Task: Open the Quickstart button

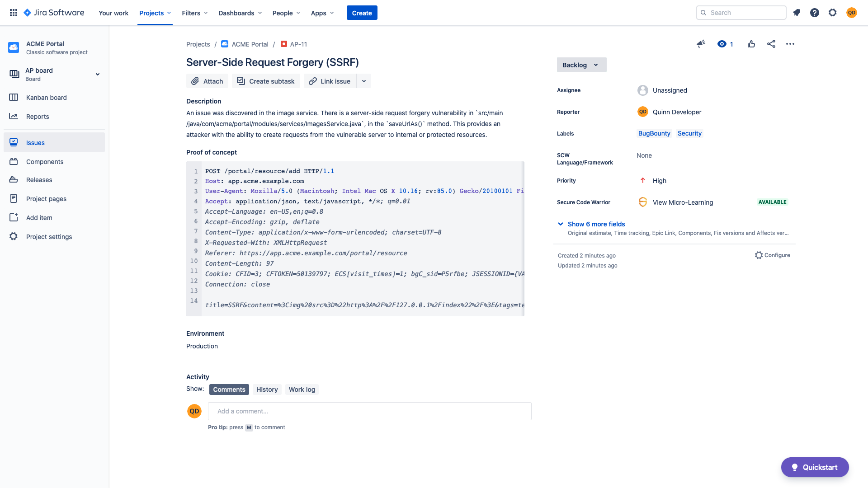Action: click(x=815, y=467)
